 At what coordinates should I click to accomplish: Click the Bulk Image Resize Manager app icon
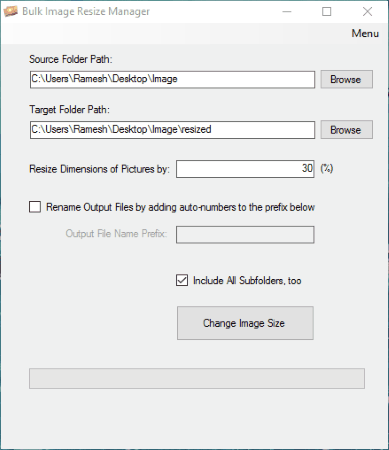[x=10, y=11]
